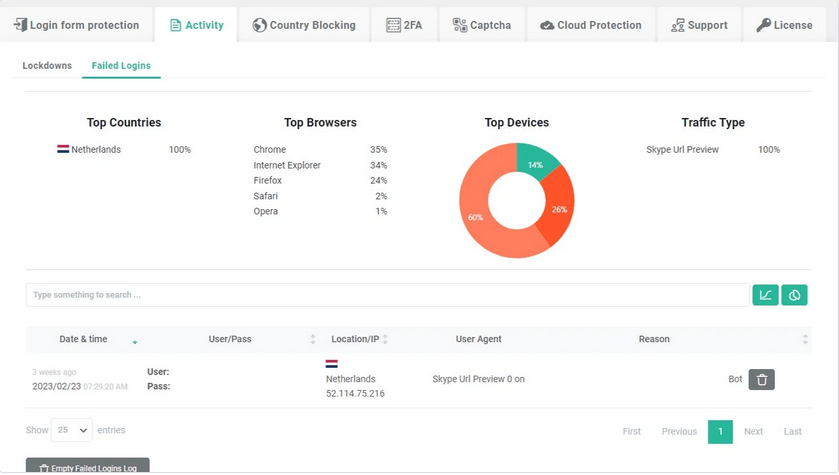Click the Opera browser row

coord(320,211)
